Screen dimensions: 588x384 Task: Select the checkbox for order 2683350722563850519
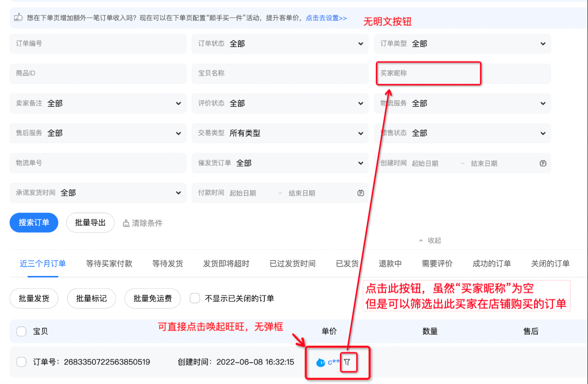pos(21,362)
